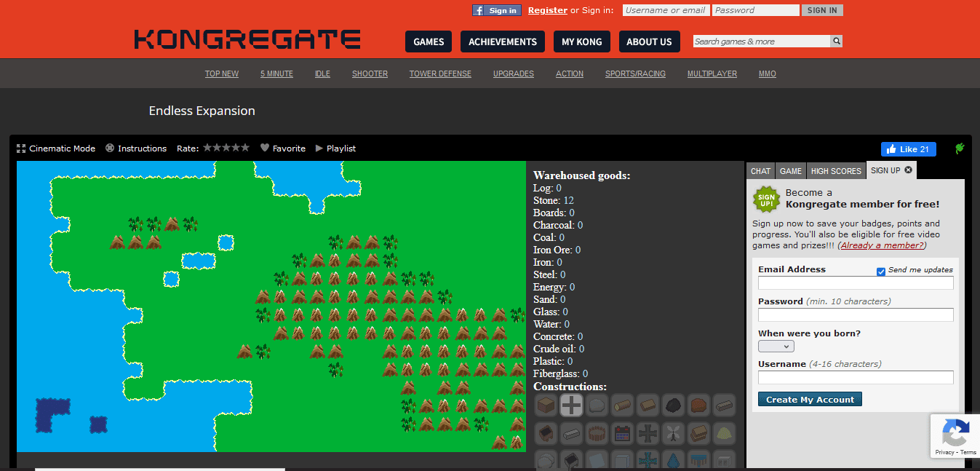Rate the game five stars
Screen dimensions: 980x471
click(244, 148)
